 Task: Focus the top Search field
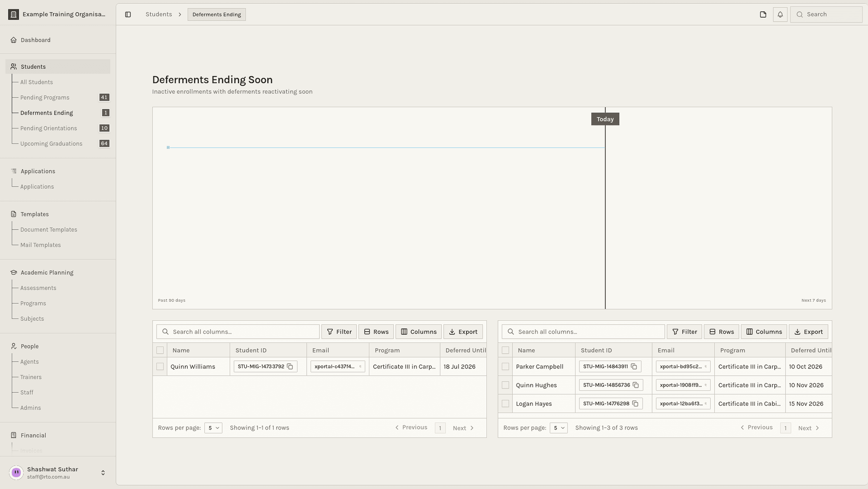pos(826,14)
